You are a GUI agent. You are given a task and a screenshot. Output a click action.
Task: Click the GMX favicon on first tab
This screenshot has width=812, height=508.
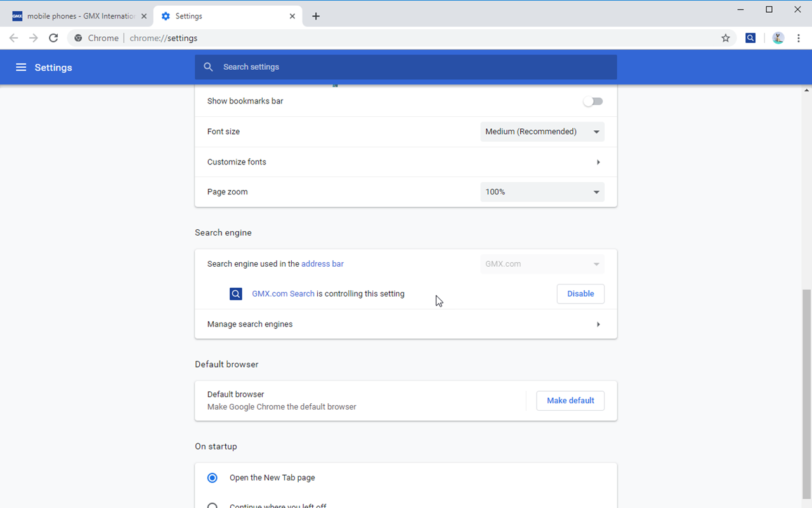pos(17,16)
